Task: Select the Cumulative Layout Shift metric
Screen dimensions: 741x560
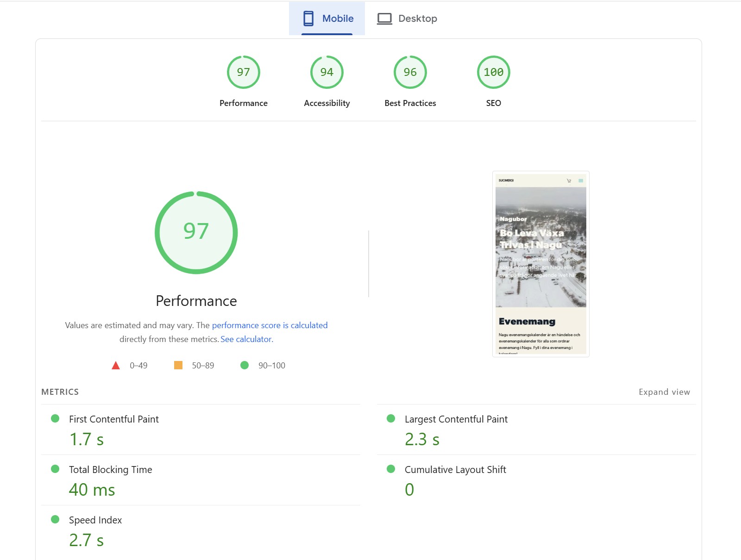Action: (x=455, y=470)
